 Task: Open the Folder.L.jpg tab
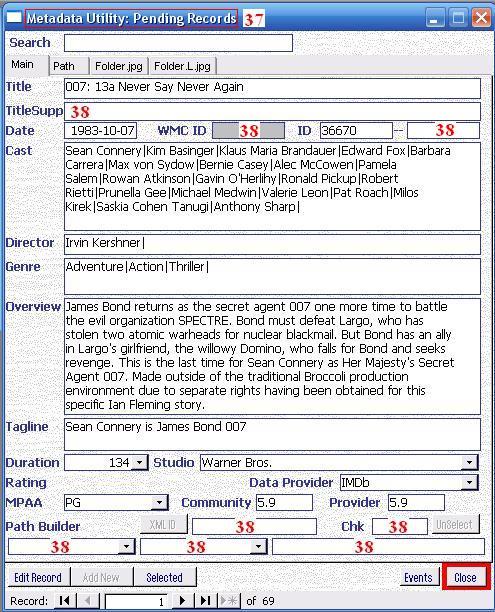[182, 66]
